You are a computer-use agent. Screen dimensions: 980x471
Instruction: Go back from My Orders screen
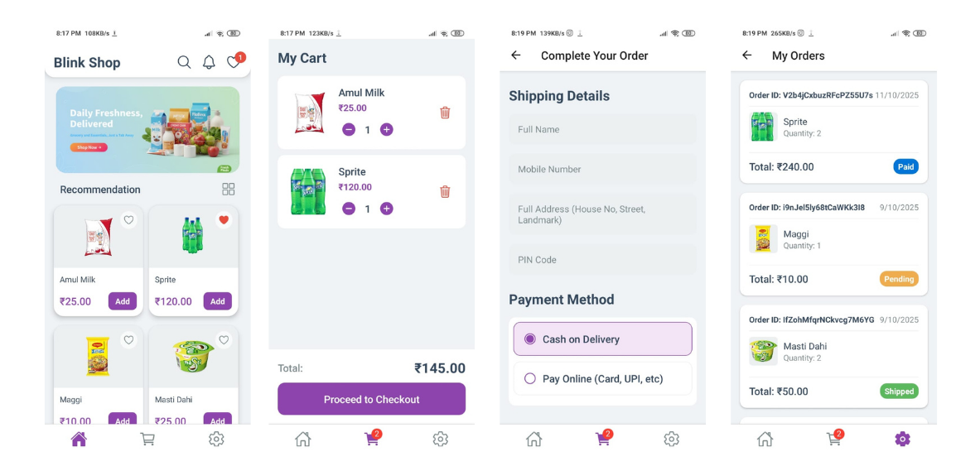pyautogui.click(x=747, y=55)
